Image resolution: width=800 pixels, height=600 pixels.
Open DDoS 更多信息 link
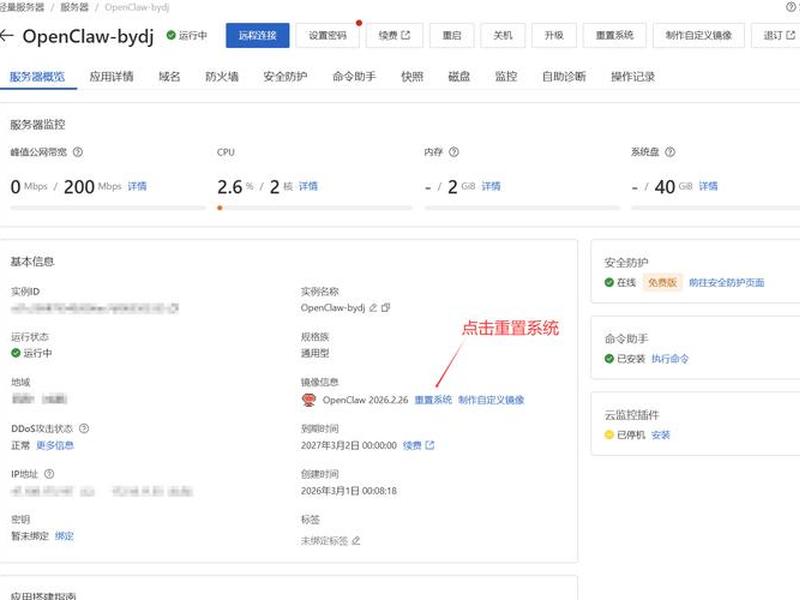[55, 445]
